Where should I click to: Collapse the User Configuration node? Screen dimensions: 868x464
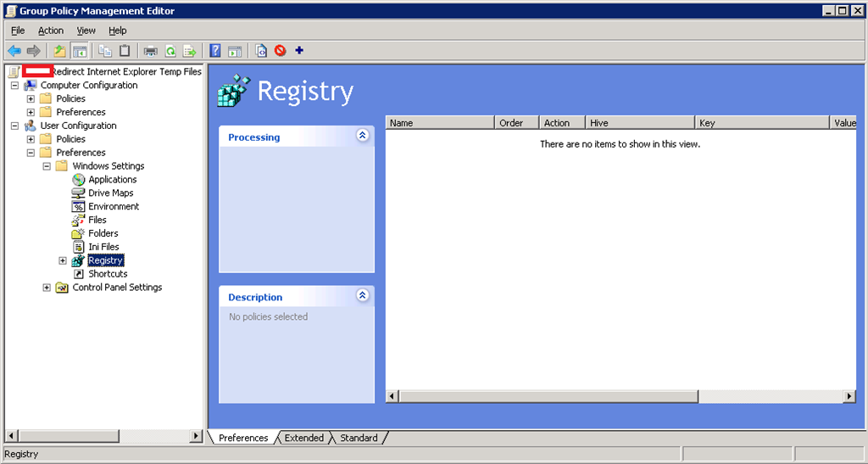tap(15, 126)
